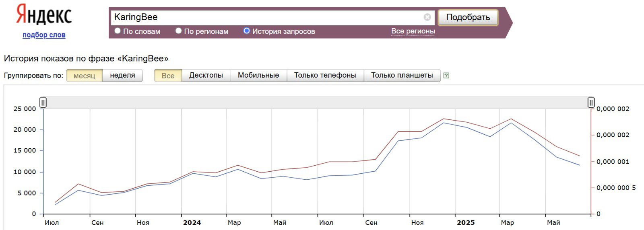The height and width of the screenshot is (230, 644).
Task: Switch to the Мобильные tab
Action: pos(258,75)
